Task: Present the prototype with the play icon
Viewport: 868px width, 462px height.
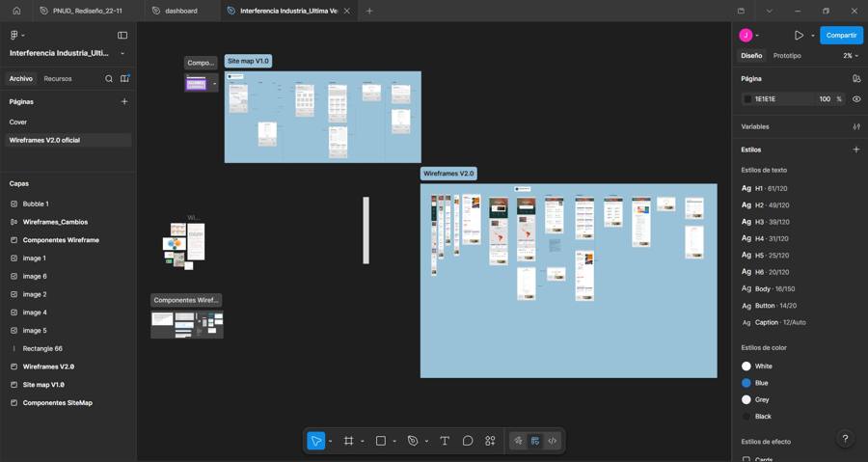Action: coord(799,36)
